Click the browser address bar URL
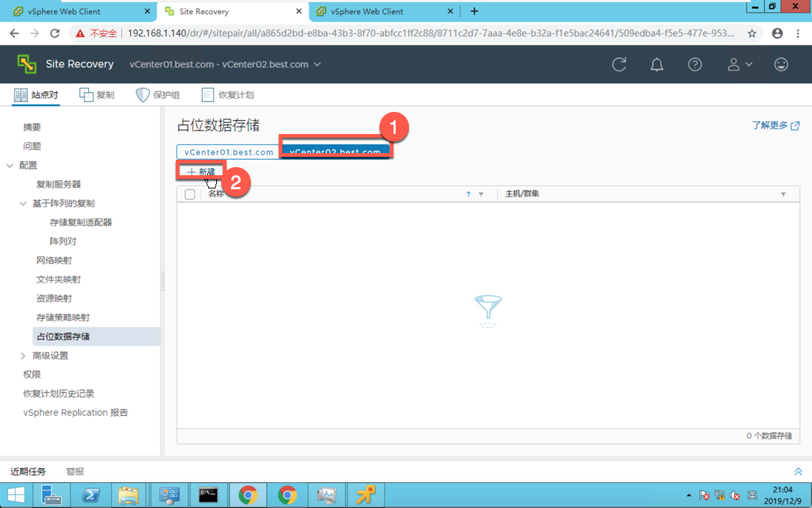Viewport: 812px width, 508px height. 431,33
